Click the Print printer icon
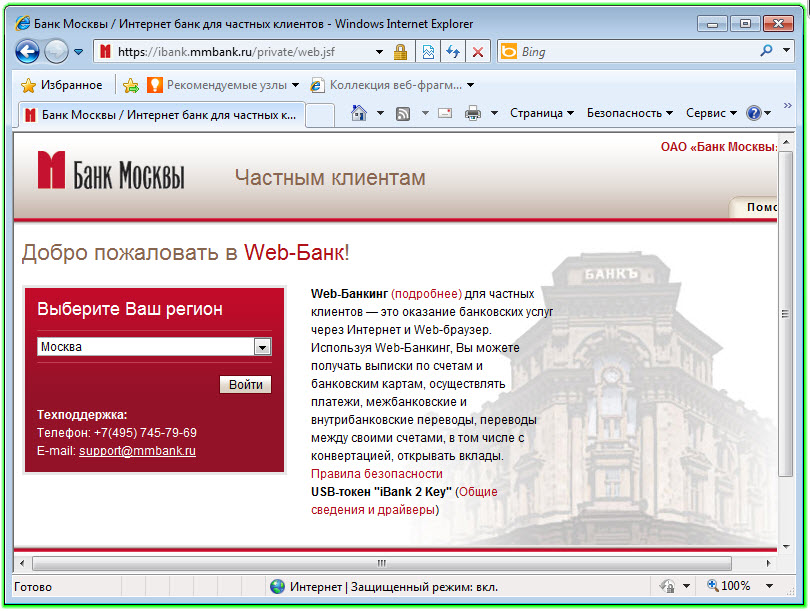This screenshot has height=611, width=810. (473, 113)
